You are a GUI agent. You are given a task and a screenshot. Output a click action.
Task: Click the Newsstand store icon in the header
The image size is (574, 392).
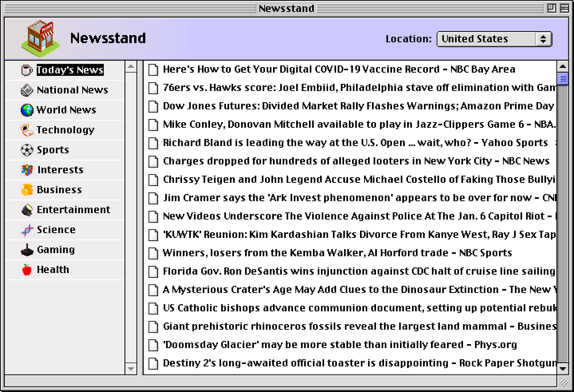40,38
